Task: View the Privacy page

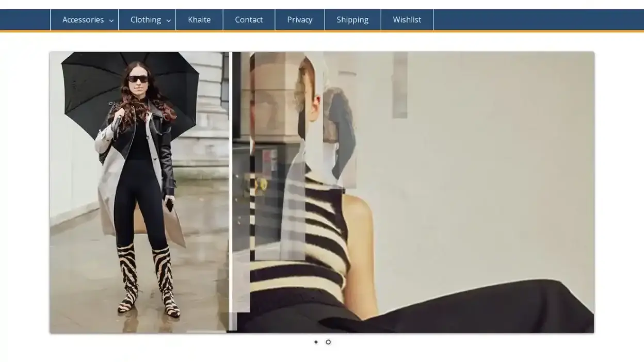Action: point(299,20)
